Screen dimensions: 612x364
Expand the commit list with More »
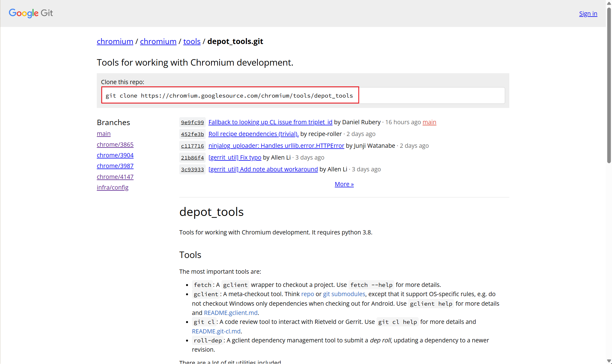(344, 184)
